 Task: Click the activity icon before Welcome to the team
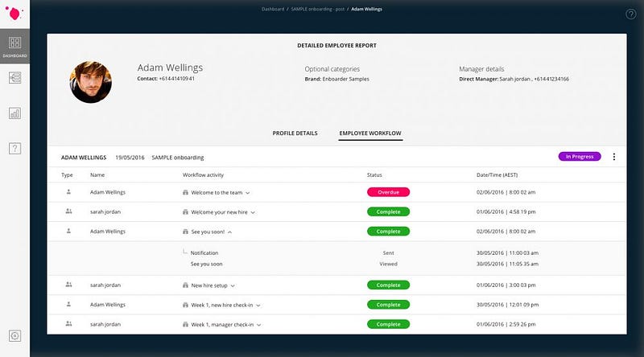[185, 192]
